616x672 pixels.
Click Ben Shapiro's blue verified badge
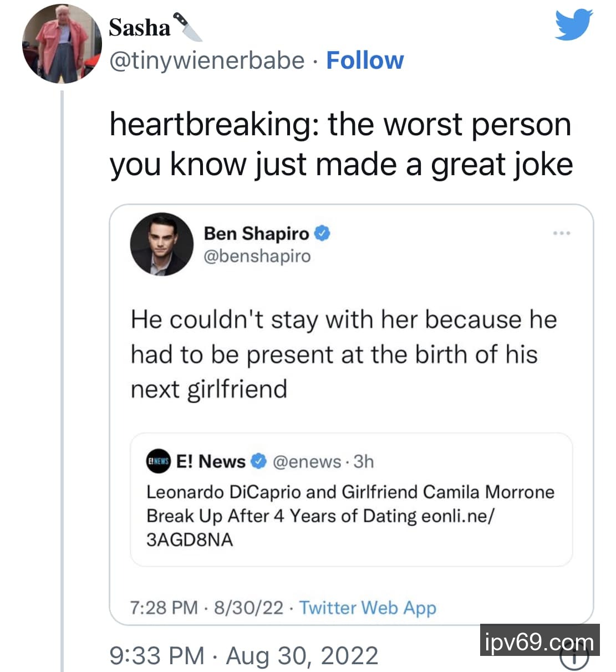pos(322,233)
